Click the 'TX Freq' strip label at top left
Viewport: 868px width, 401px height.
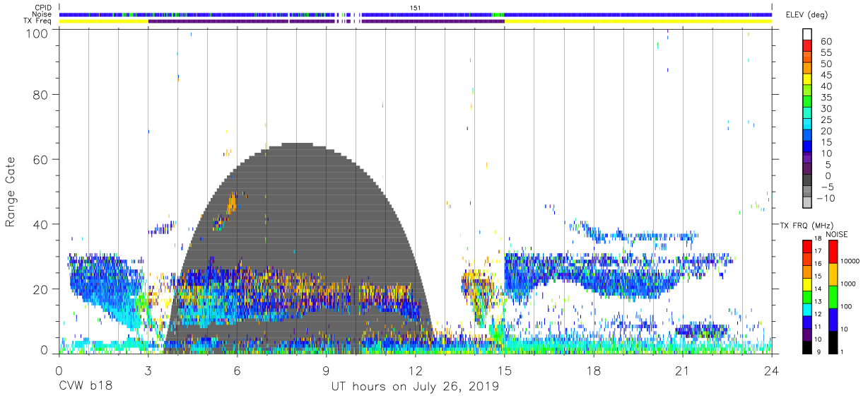coord(38,21)
